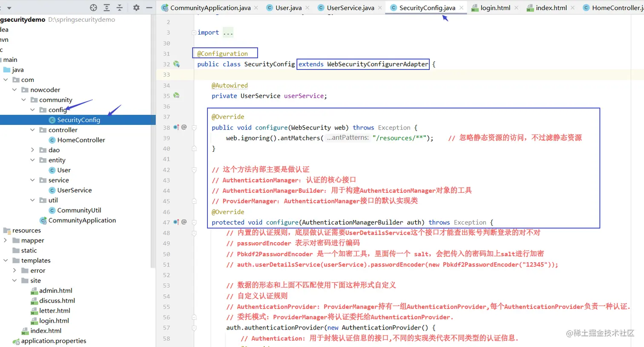Click the login.html file icon in the tree
The width and height of the screenshot is (644, 347).
[x=34, y=321]
